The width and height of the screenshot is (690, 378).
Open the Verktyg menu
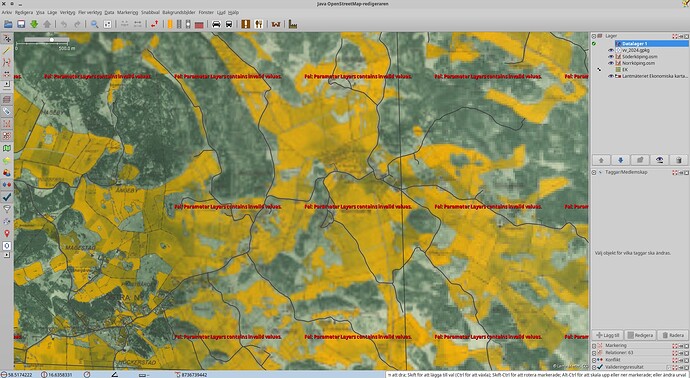67,12
